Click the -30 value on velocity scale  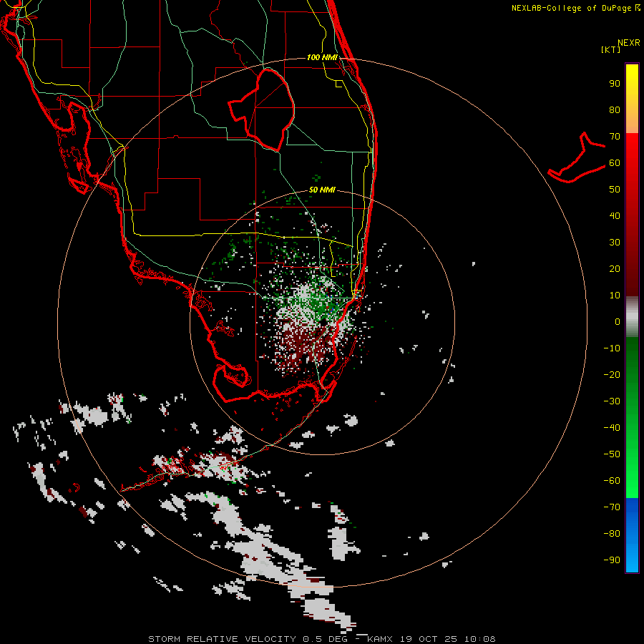[x=612, y=401]
